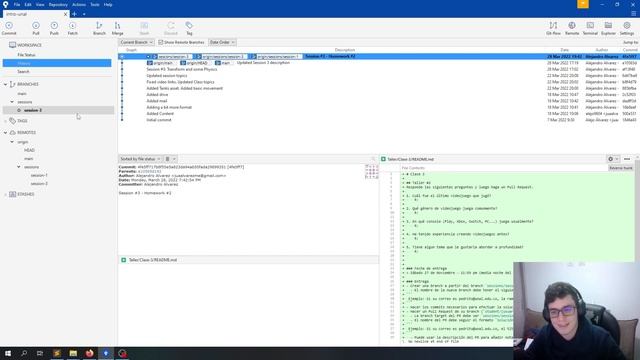Image resolution: width=640 pixels, height=360 pixels.
Task: Expand the STASHES section
Action: (x=6, y=194)
